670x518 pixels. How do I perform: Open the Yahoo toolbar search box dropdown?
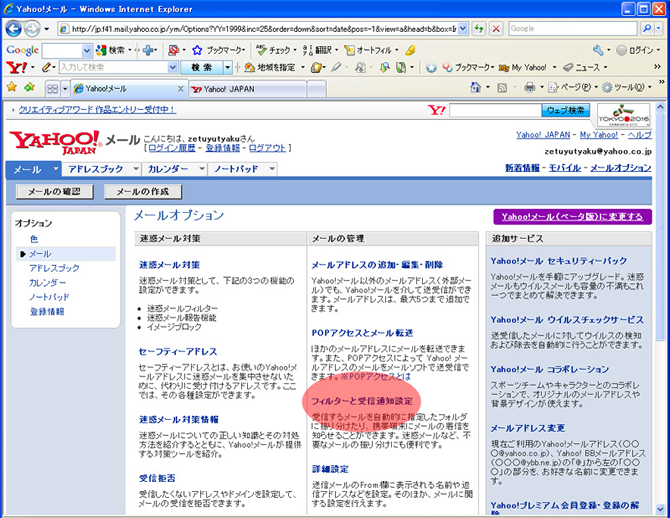point(173,68)
